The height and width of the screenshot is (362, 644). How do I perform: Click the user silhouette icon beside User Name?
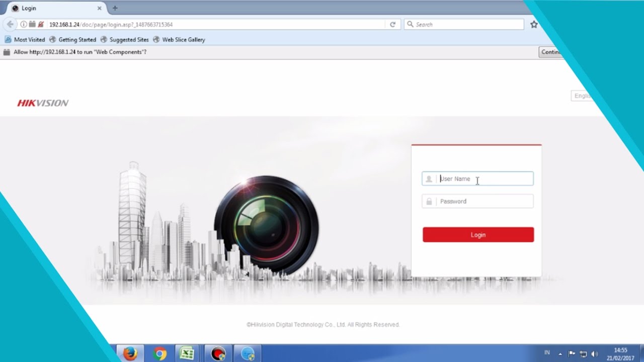pyautogui.click(x=429, y=178)
